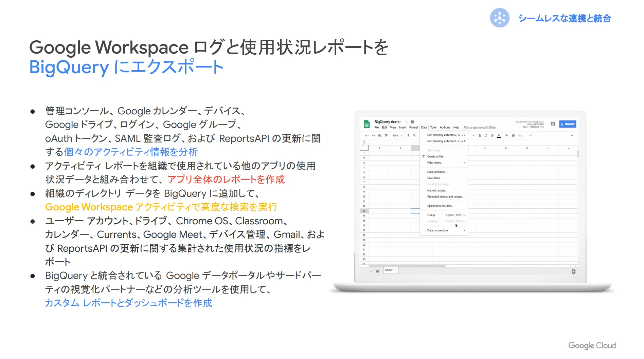Click the Print icon in toolbar

click(379, 135)
